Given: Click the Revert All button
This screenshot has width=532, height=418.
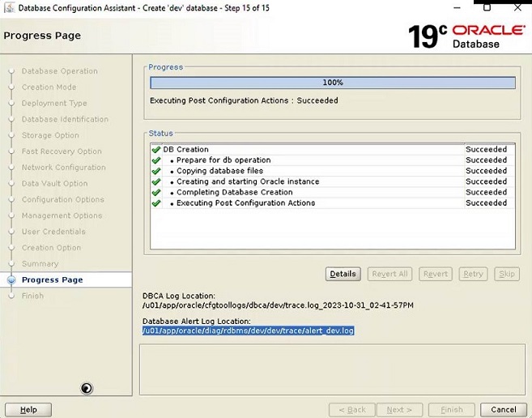Looking at the screenshot, I should point(389,274).
